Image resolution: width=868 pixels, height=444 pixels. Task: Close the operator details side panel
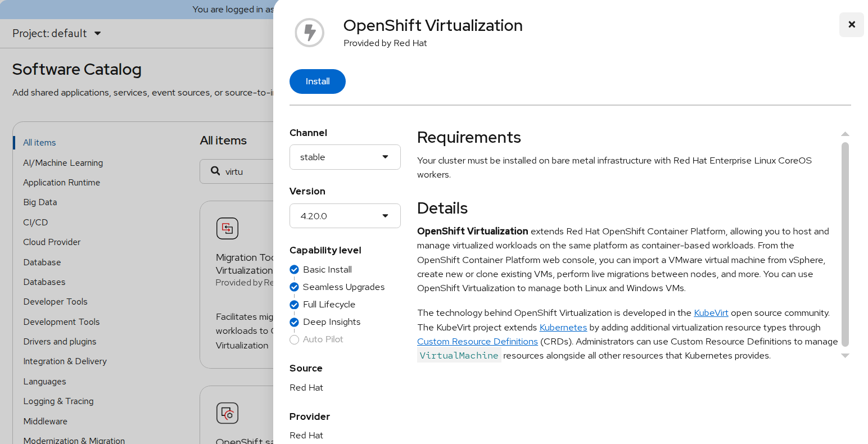coord(851,25)
